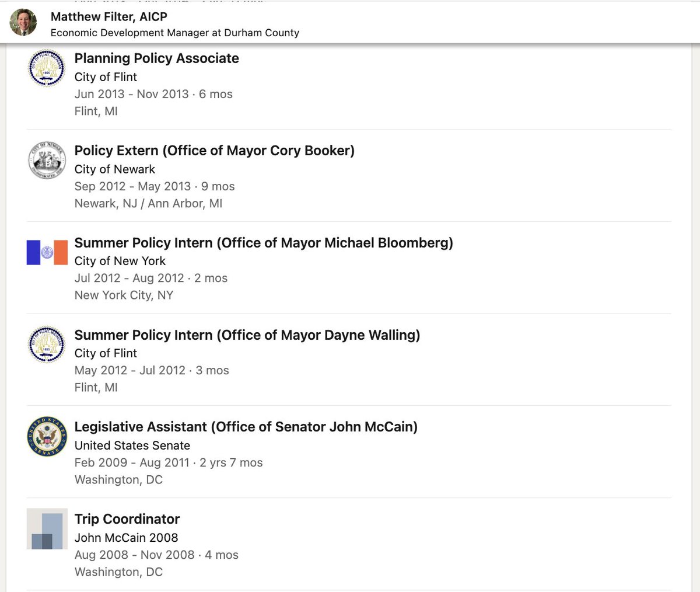Image resolution: width=700 pixels, height=592 pixels.
Task: Click the City of Newark seal logo
Action: pyautogui.click(x=47, y=160)
